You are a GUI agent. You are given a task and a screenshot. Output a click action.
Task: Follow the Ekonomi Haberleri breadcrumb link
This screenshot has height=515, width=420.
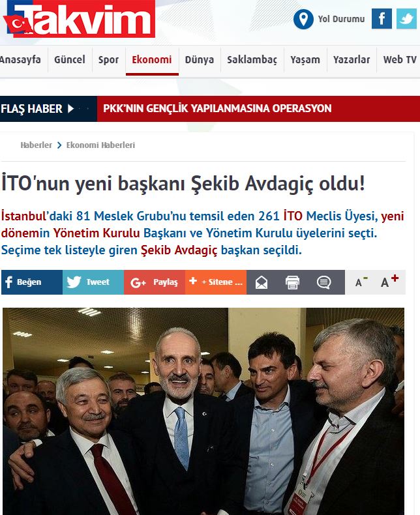[x=100, y=145]
